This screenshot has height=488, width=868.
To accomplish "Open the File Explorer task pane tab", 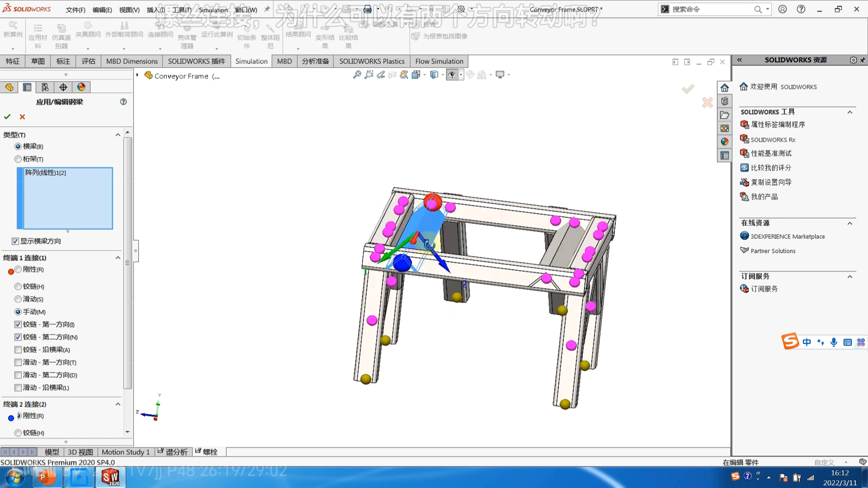I will (x=724, y=115).
